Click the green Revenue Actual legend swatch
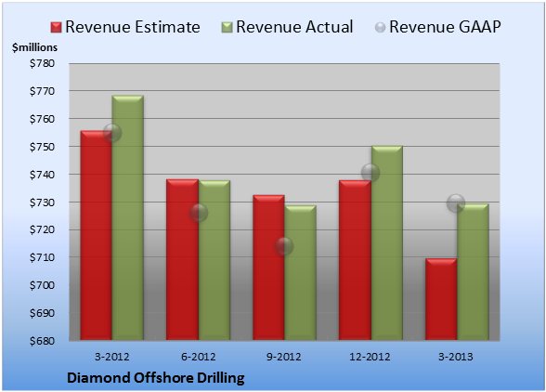This screenshot has height=392, width=546. pos(227,28)
